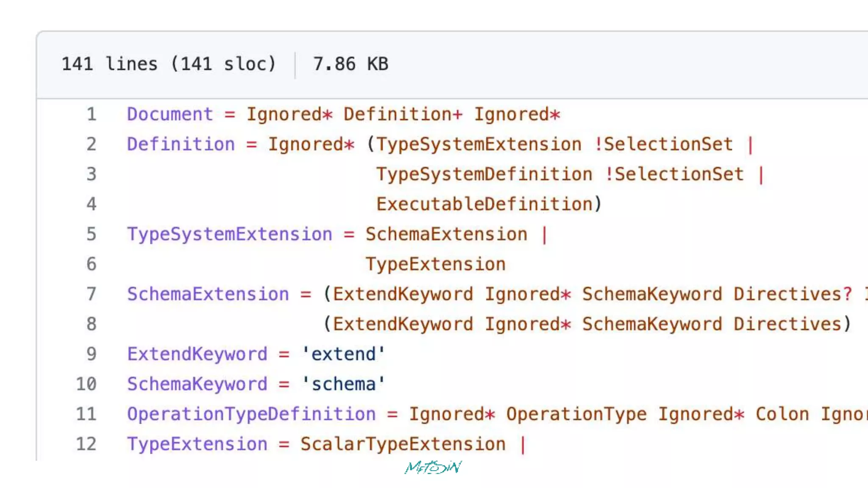The width and height of the screenshot is (868, 488).
Task: Click ExecutableDefinition on line 4
Action: tap(484, 204)
